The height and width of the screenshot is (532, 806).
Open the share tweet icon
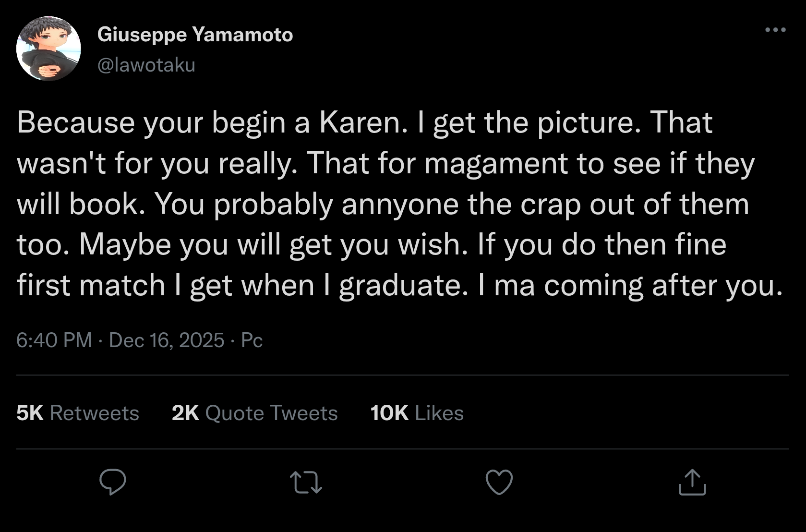(692, 482)
